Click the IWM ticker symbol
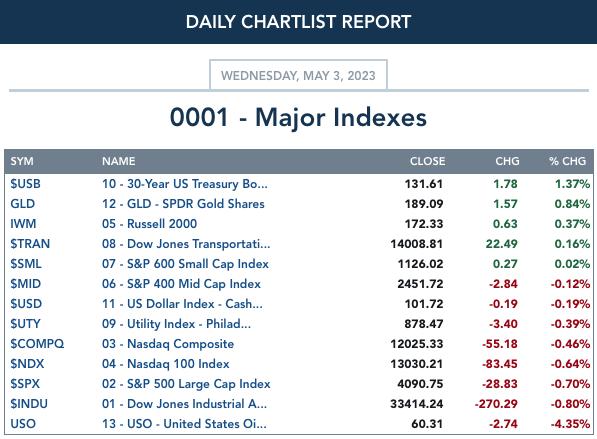Image resolution: width=597 pixels, height=439 pixels. 23,224
